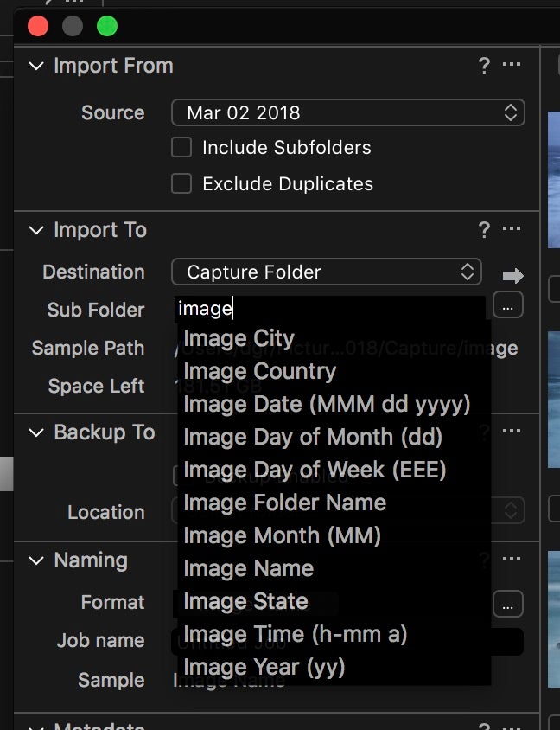
Task: Choose Image Folder Name suggestion
Action: 334,503
